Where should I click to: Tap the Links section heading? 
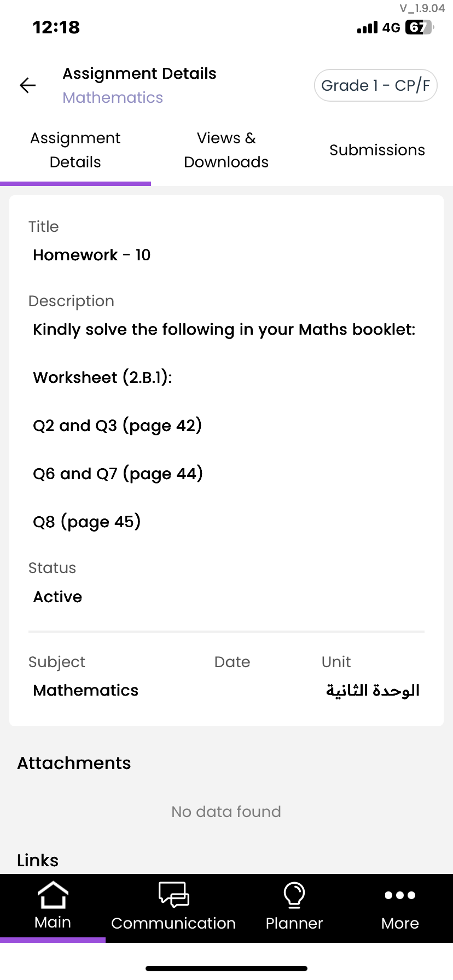pos(38,860)
